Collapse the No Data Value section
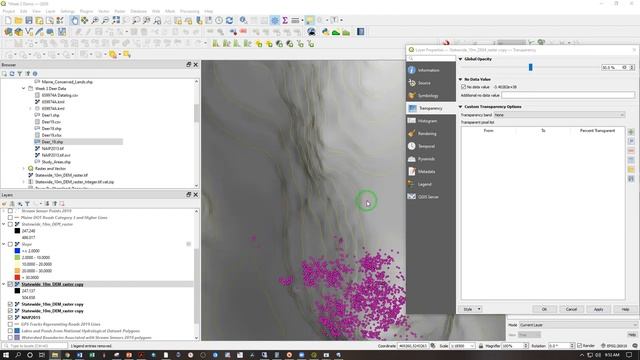The width and height of the screenshot is (640, 360). (x=460, y=79)
